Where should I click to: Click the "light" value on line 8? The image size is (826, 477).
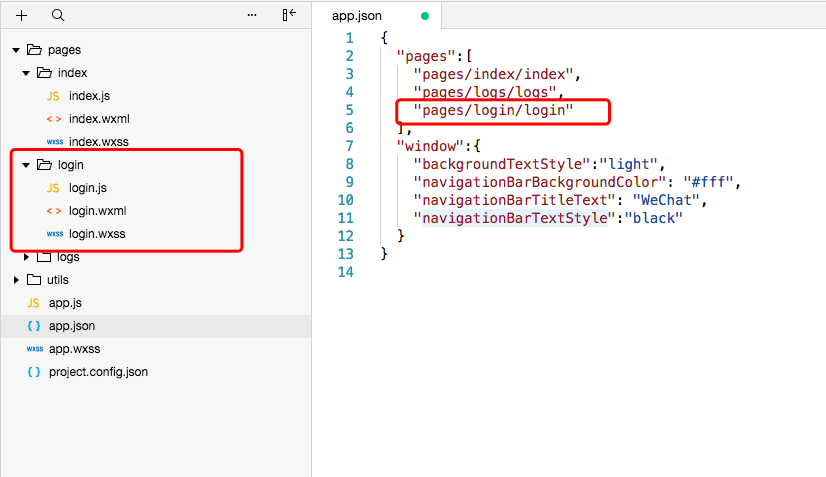(628, 164)
